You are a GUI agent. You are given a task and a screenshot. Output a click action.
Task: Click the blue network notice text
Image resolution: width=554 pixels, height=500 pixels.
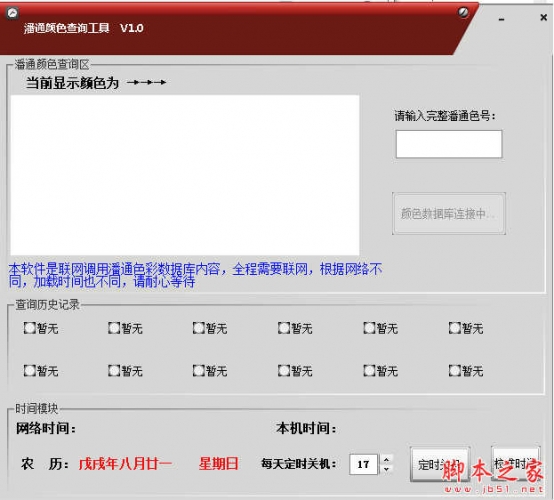pos(195,275)
